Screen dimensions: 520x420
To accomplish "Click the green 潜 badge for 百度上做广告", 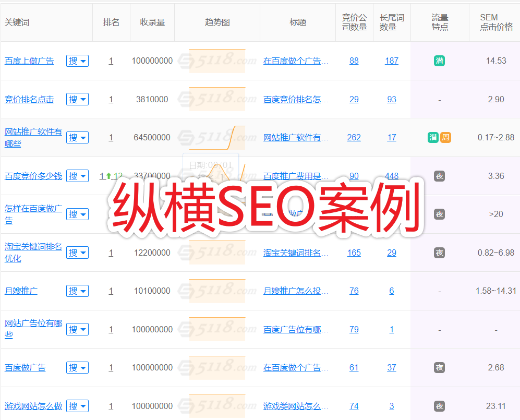I will tap(439, 61).
